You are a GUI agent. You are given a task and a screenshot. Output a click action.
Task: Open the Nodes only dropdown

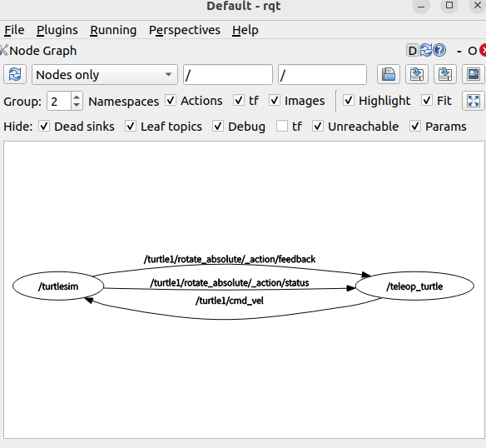click(x=105, y=74)
